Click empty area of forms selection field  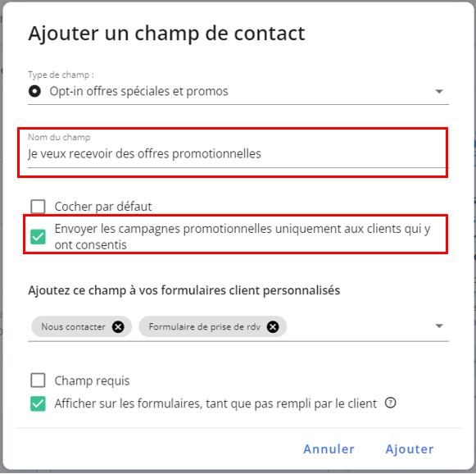pos(358,327)
